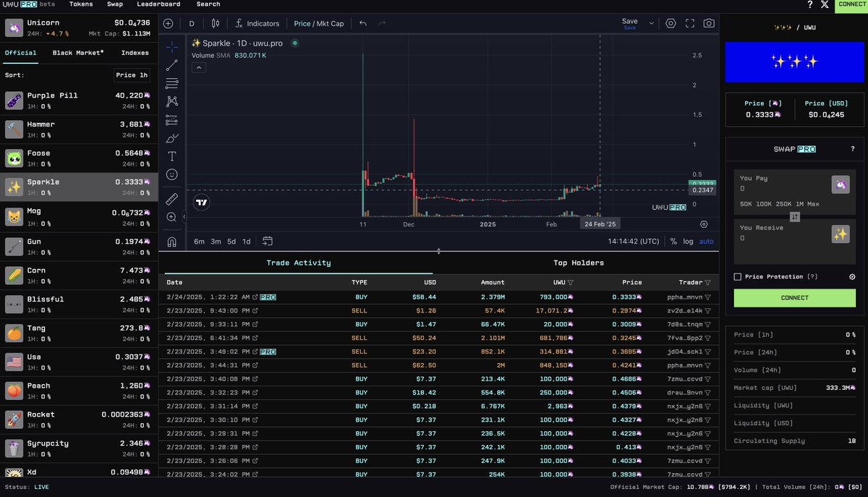Toggle auto scale on chart
The height and width of the screenshot is (497, 868).
point(706,242)
